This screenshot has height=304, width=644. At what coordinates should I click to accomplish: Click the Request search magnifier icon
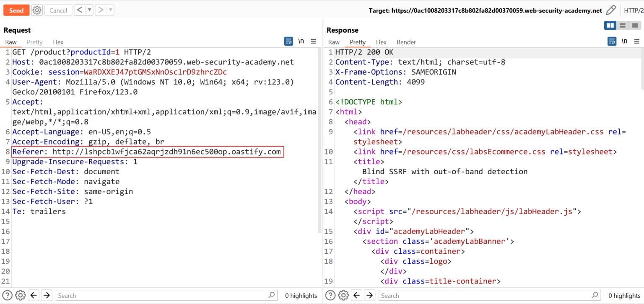(x=271, y=295)
